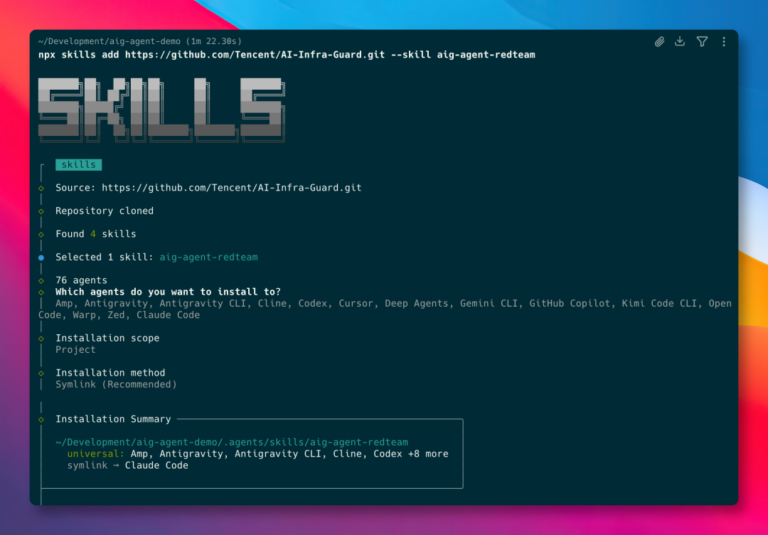The image size is (768, 535).
Task: Click the universal agents list line
Action: [x=258, y=454]
